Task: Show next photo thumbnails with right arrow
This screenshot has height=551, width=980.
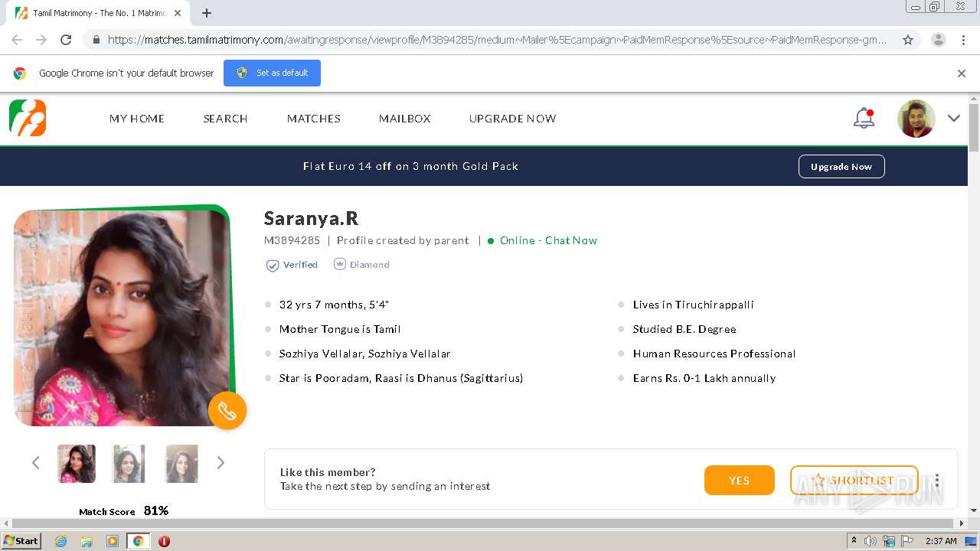Action: (x=220, y=462)
